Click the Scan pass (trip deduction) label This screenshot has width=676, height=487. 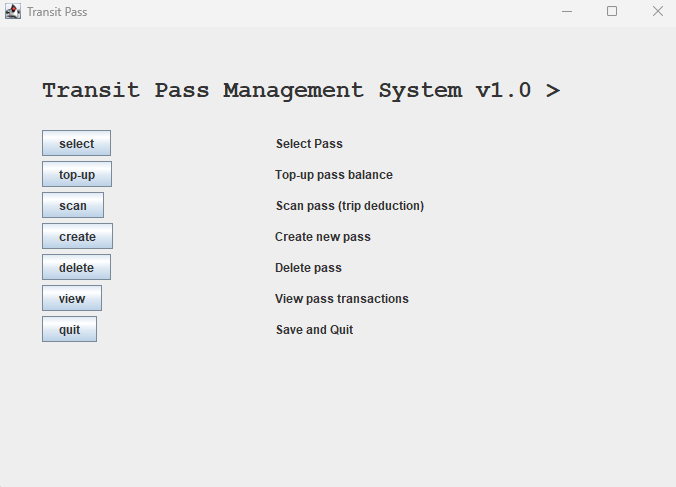[350, 206]
